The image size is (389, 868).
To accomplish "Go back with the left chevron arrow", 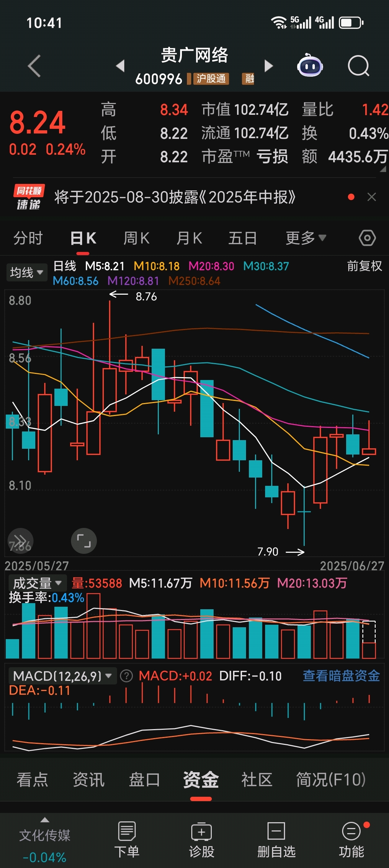I will [x=35, y=66].
